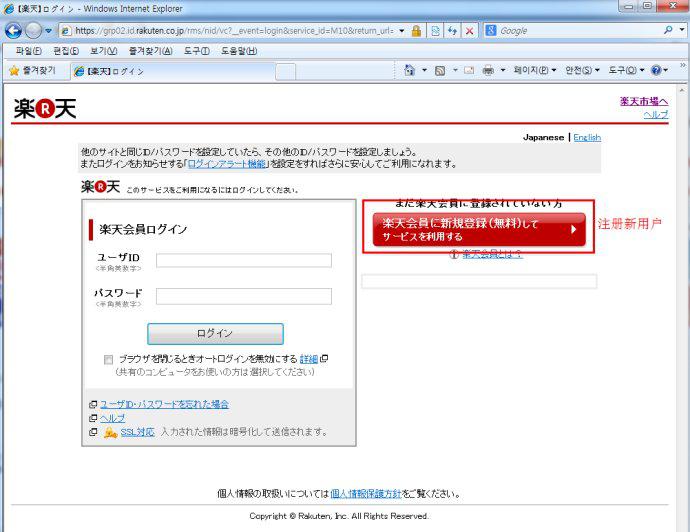Open the search provider dropdown arrow
Viewport: 690px width, 532px height.
point(682,30)
